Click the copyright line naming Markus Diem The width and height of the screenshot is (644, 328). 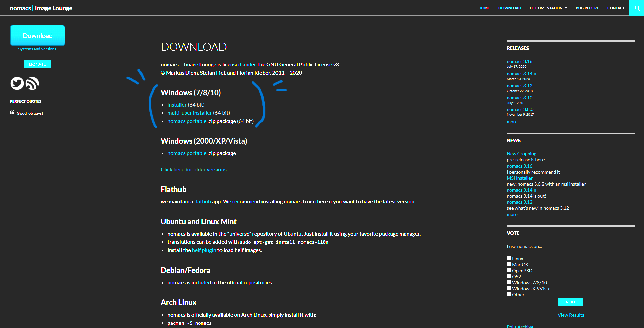pyautogui.click(x=232, y=73)
